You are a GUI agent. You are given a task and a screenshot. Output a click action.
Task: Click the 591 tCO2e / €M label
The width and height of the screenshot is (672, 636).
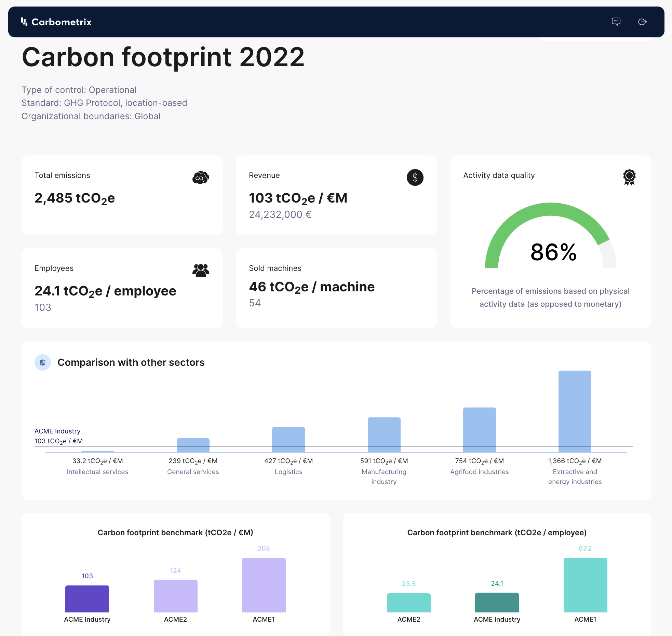[x=384, y=461]
